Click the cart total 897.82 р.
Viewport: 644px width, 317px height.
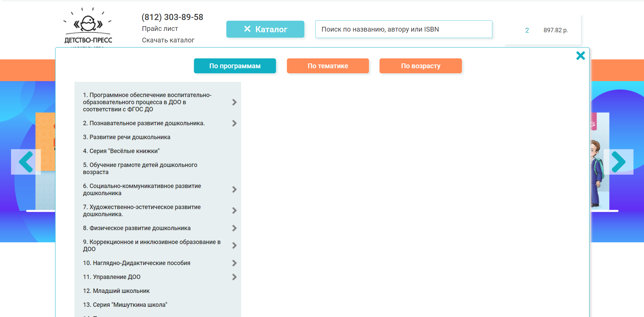[x=556, y=30]
